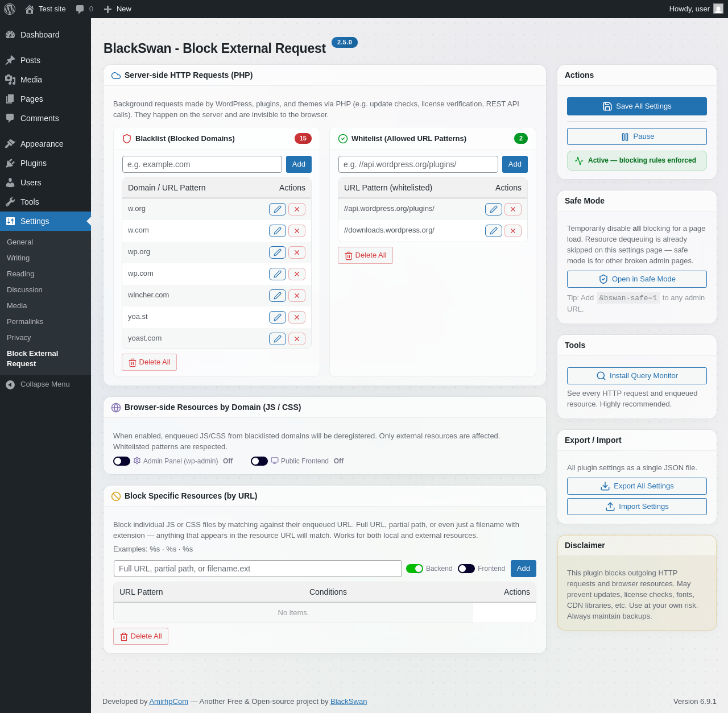
Task: Edit the w.org blacklist entry
Action: [x=278, y=209]
